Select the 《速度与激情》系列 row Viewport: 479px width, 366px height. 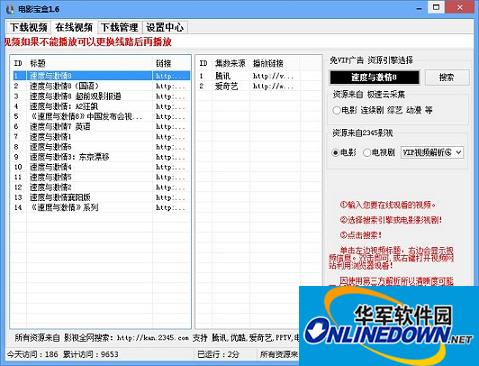[102, 207]
